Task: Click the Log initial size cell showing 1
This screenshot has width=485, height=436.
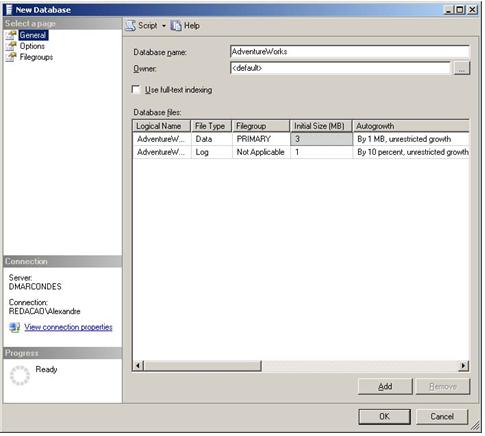Action: pyautogui.click(x=321, y=152)
